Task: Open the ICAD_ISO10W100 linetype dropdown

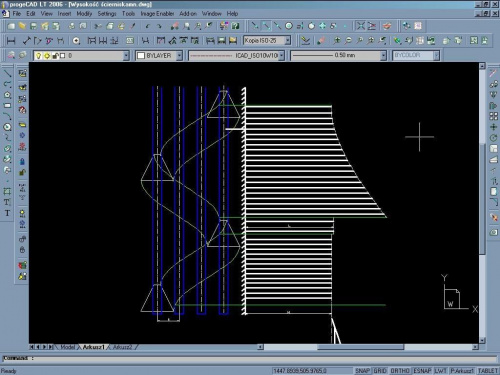Action: point(282,56)
